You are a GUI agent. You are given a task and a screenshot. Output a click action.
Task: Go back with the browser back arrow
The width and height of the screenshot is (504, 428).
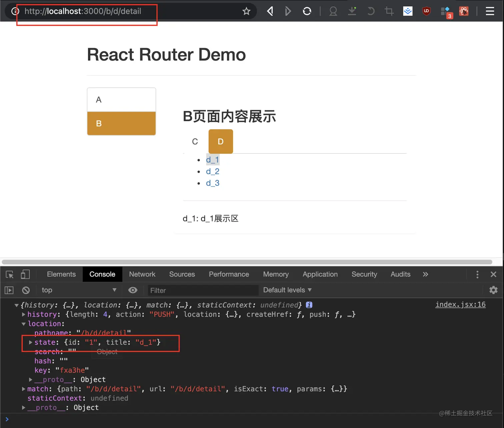pos(270,11)
